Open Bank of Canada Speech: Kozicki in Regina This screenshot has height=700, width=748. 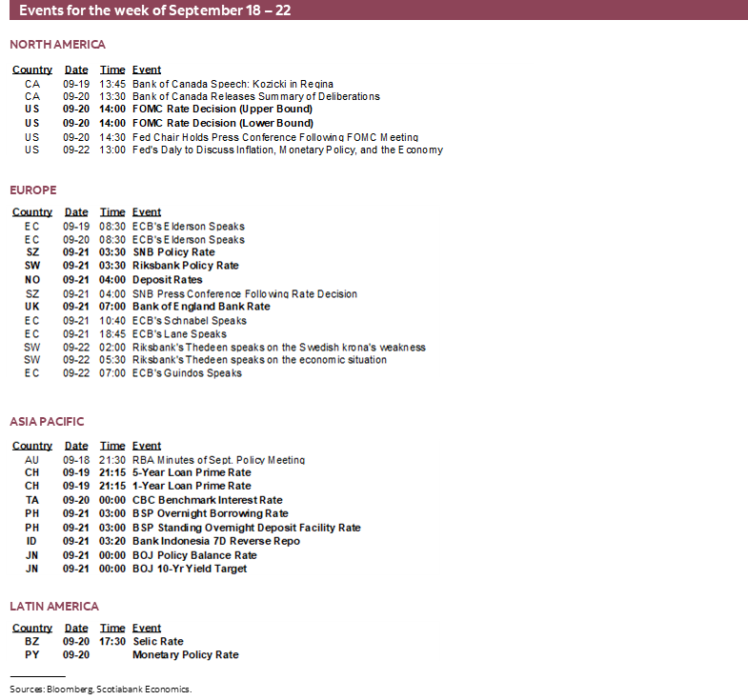[232, 84]
